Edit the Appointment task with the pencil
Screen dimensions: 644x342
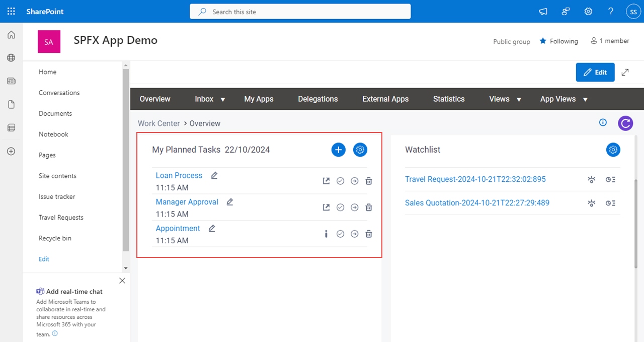click(212, 228)
